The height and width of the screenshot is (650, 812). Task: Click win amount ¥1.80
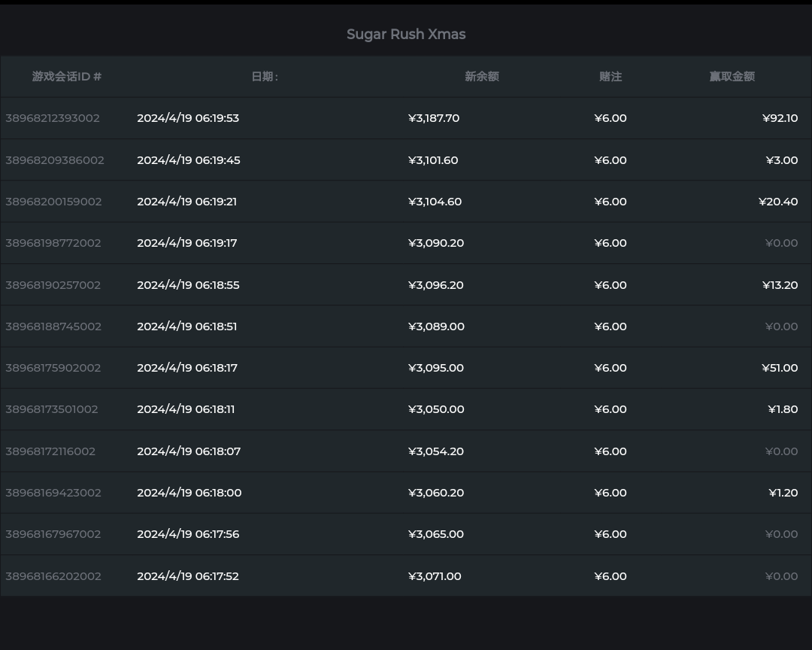783,409
